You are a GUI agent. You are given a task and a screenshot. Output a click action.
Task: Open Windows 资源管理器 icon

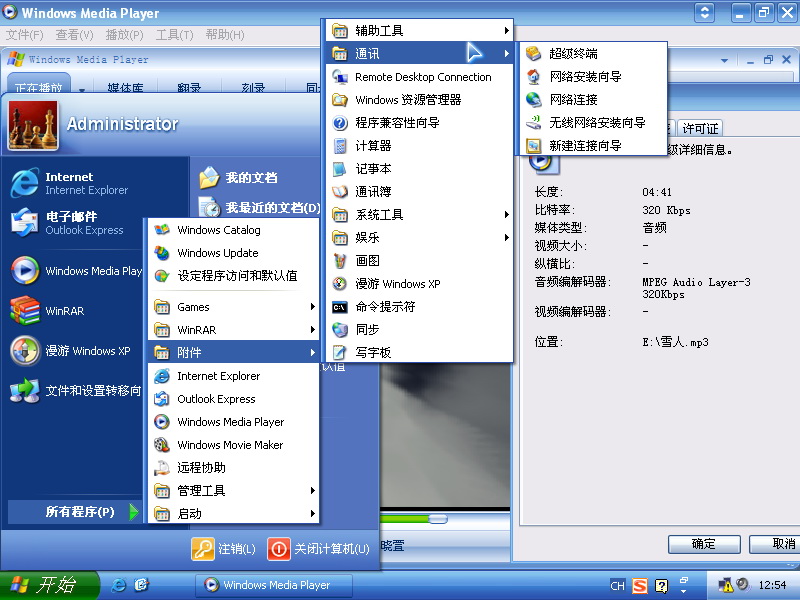tap(340, 99)
